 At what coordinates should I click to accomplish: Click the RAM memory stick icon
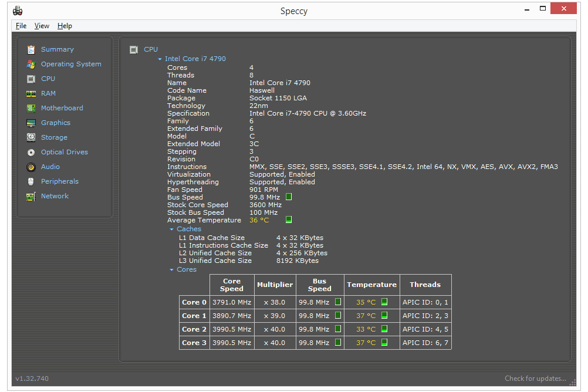point(31,94)
